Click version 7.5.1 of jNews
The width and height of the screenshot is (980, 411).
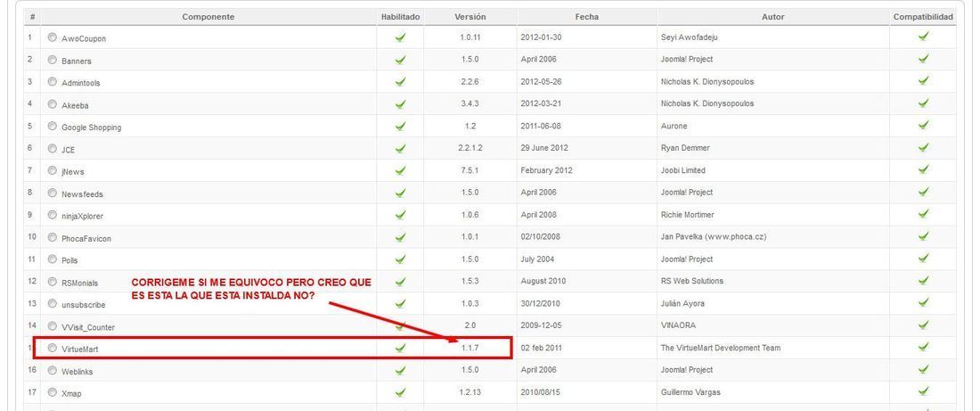470,170
